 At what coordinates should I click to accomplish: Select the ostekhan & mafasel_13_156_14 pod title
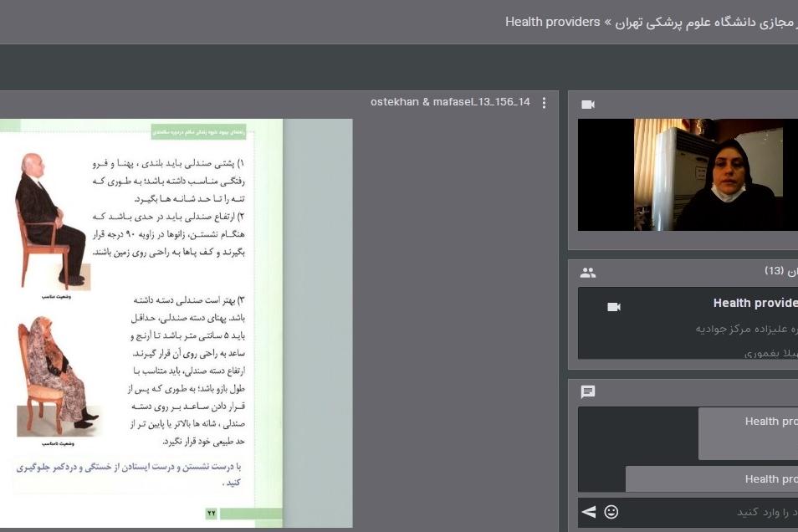pyautogui.click(x=450, y=103)
